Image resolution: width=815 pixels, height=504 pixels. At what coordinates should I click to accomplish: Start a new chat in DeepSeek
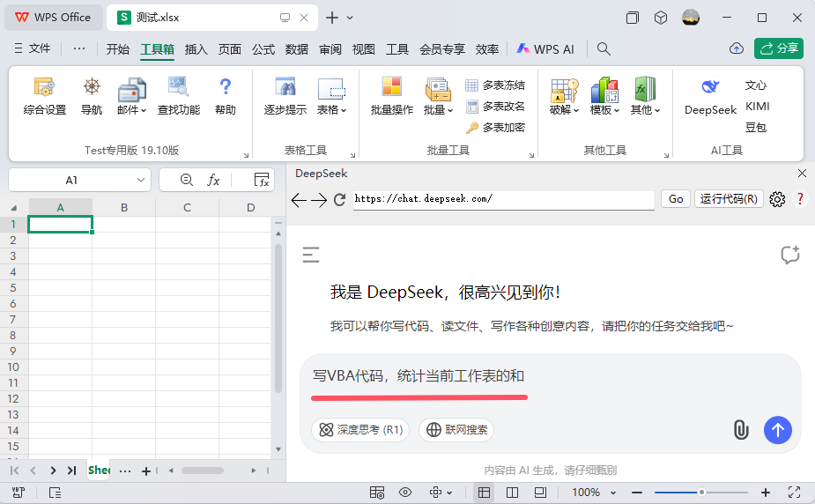pos(789,255)
